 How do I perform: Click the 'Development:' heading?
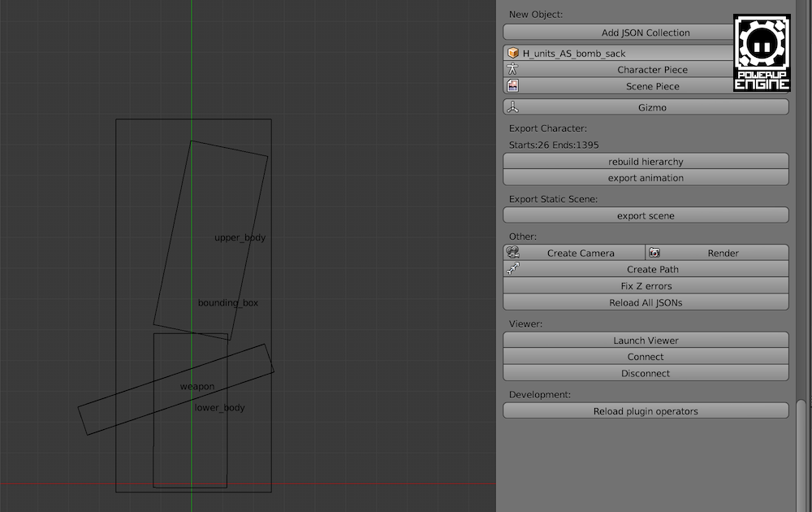point(540,394)
